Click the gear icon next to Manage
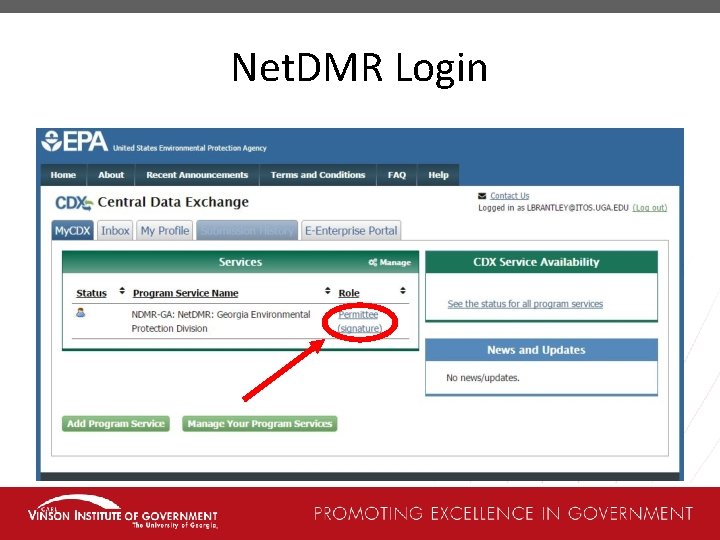 click(x=372, y=262)
